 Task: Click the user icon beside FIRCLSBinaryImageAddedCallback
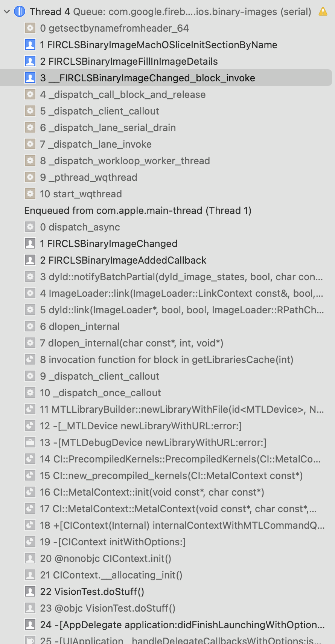30,260
